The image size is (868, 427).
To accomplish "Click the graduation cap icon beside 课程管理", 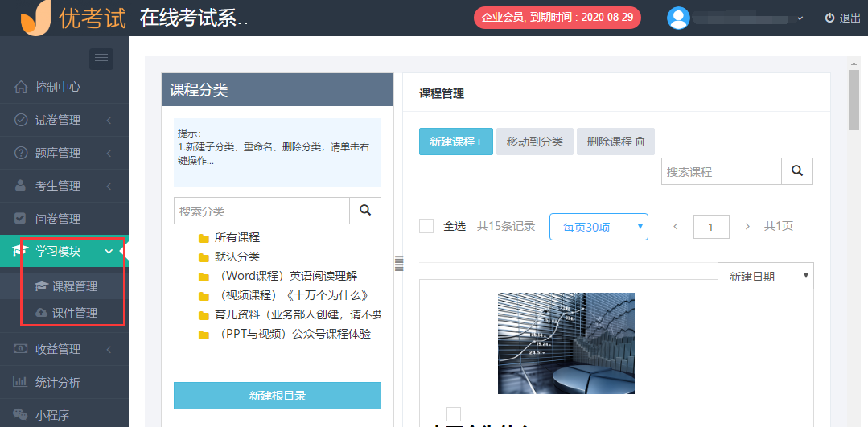I will (41, 286).
